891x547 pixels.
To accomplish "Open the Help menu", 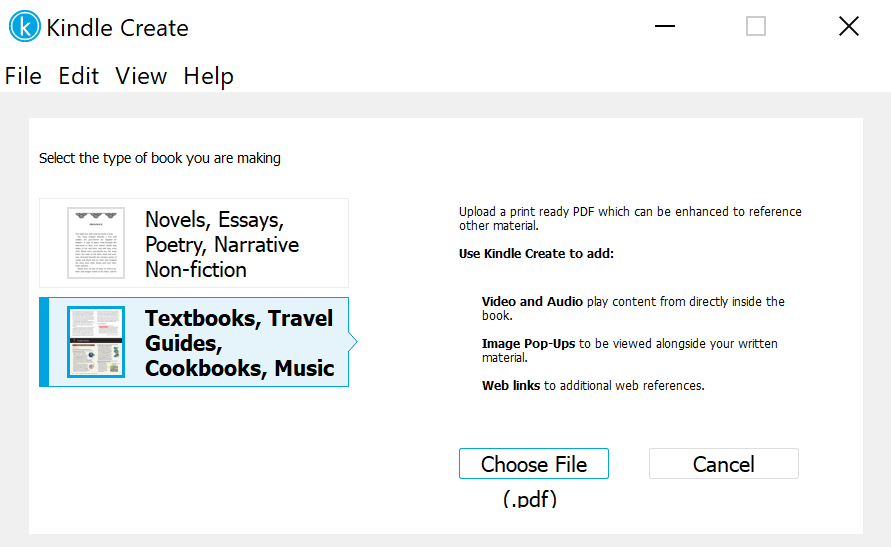I will 208,77.
